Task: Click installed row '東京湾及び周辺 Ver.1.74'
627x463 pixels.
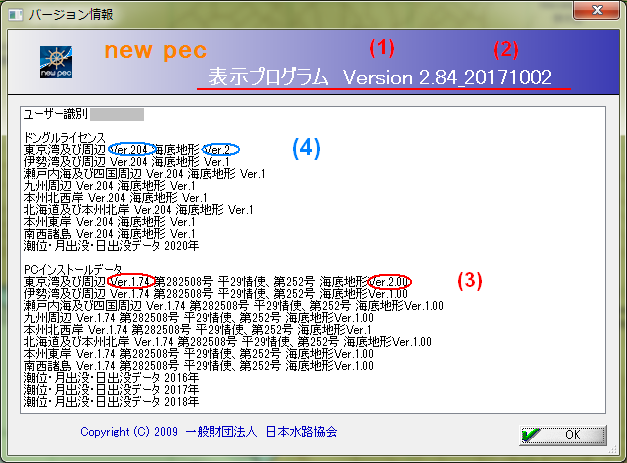Action: coord(218,281)
